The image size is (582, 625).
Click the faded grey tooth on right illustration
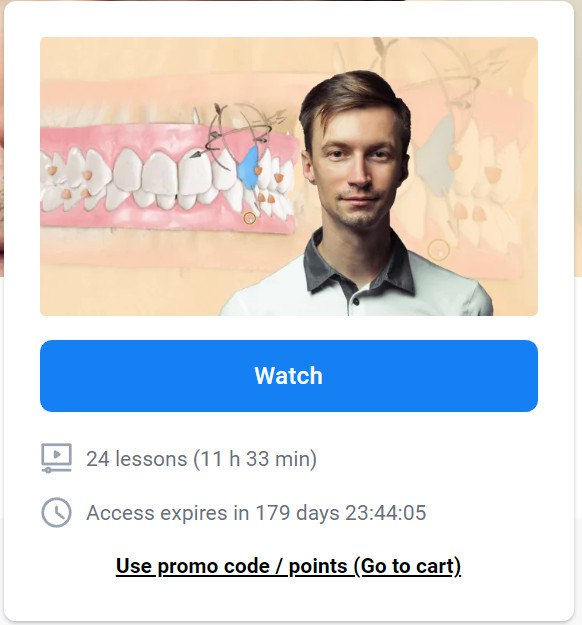click(438, 151)
